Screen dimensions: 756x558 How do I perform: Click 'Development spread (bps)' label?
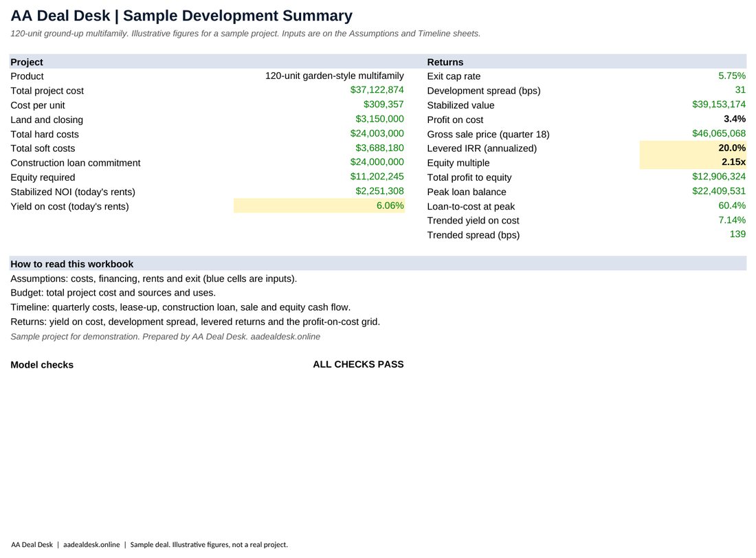[x=484, y=91]
